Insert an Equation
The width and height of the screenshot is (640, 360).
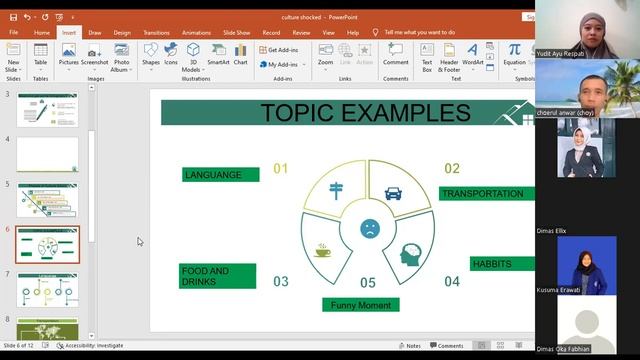click(x=514, y=54)
